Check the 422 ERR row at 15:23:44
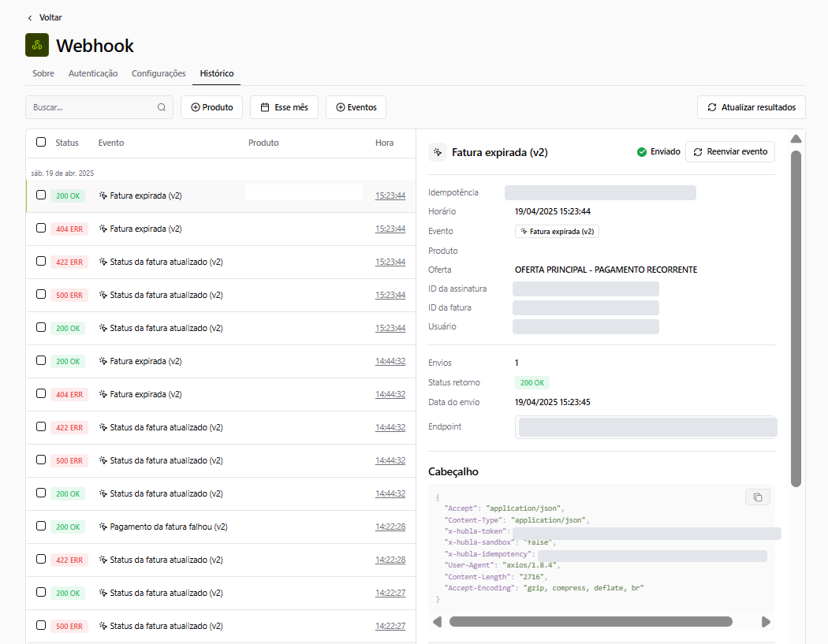This screenshot has height=644, width=828. (41, 261)
